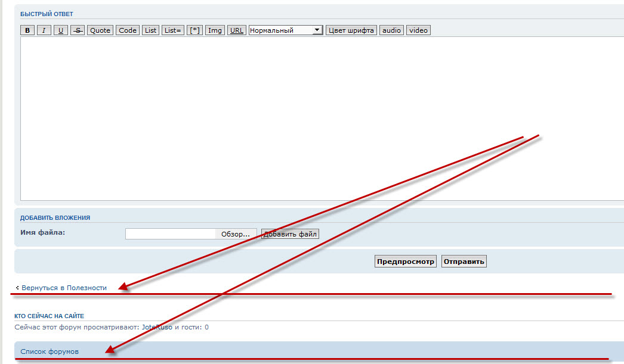
Task: Toggle bold formatting with B button
Action: point(27,30)
